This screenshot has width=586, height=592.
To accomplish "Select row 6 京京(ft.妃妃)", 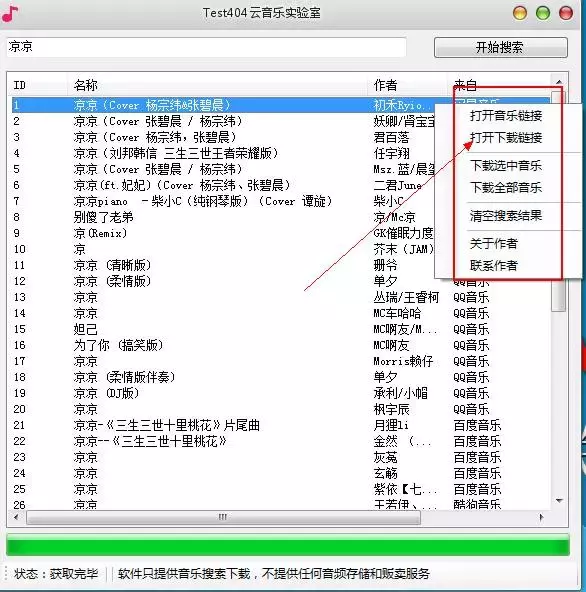I will coord(281,185).
